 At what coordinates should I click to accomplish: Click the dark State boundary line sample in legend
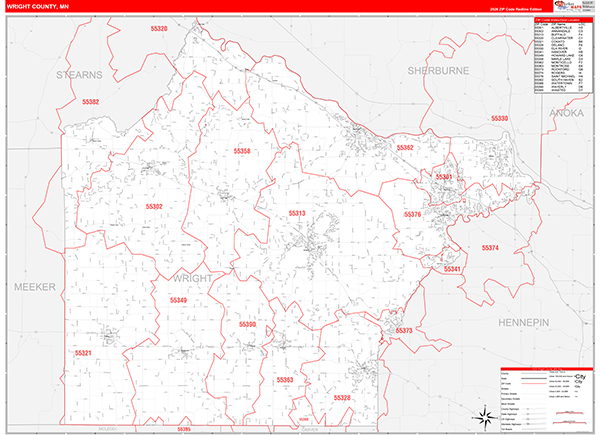534,378
